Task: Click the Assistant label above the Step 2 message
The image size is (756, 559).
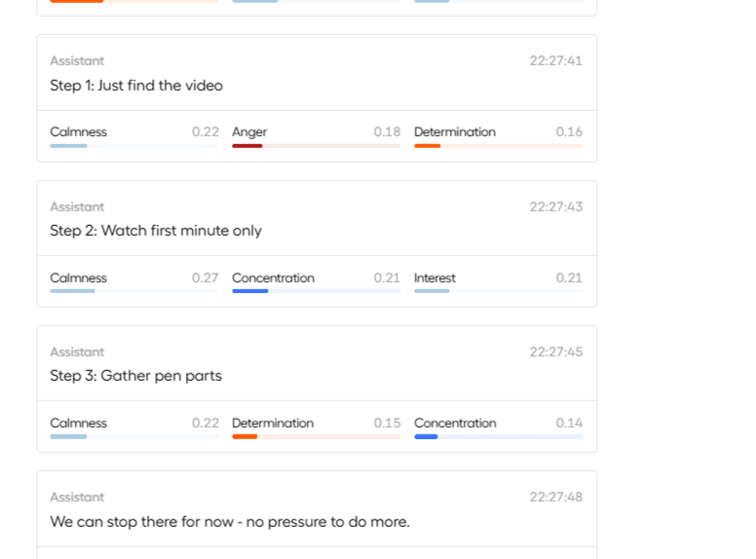Action: tap(77, 206)
